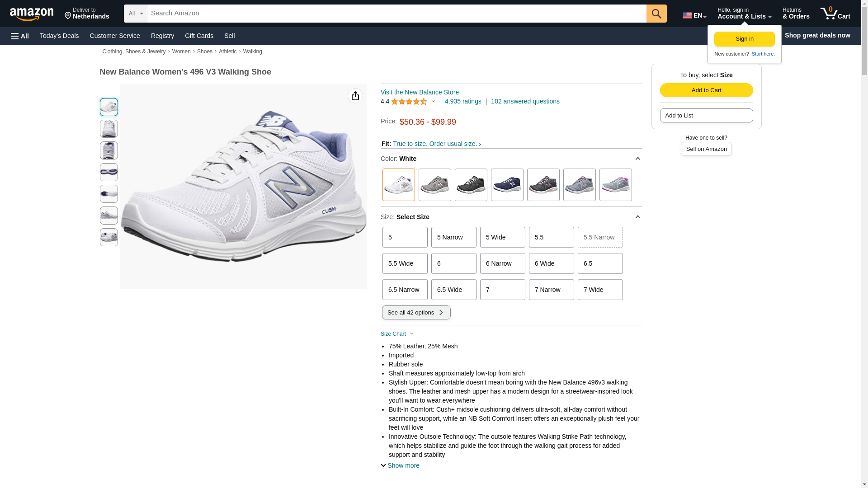Select size 5 Wide
The image size is (868, 488).
[502, 237]
